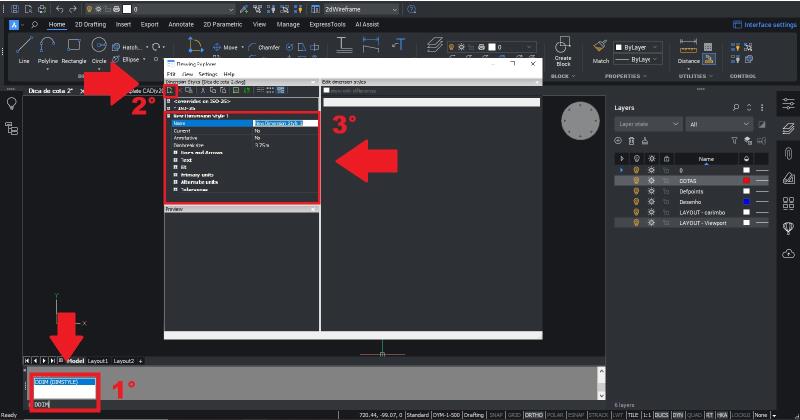Pick the Rectangle tool in ribbon

[x=74, y=47]
